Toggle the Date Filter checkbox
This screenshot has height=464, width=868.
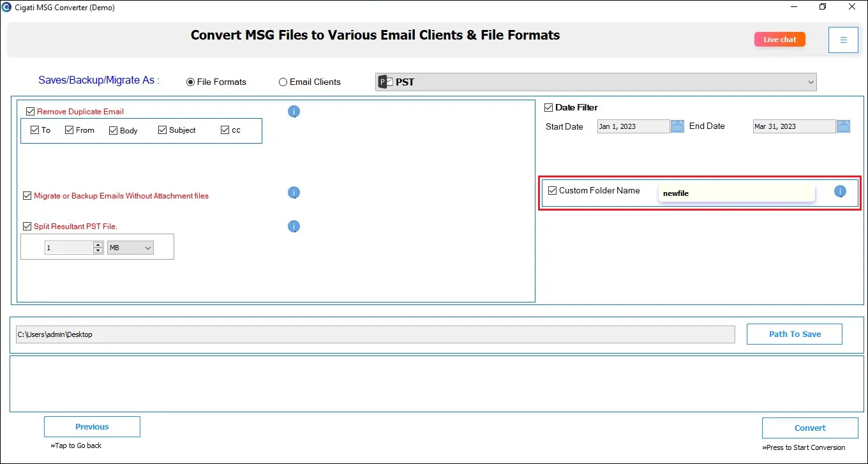(548, 108)
